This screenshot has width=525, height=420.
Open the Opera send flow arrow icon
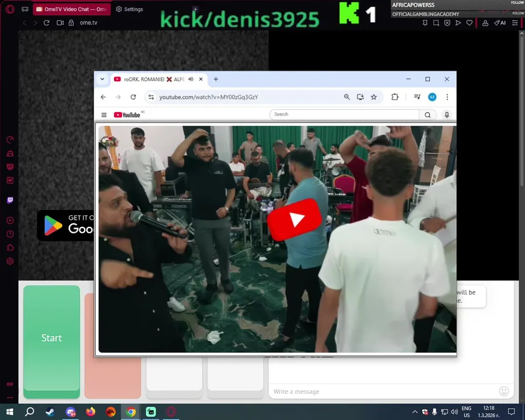click(x=458, y=23)
